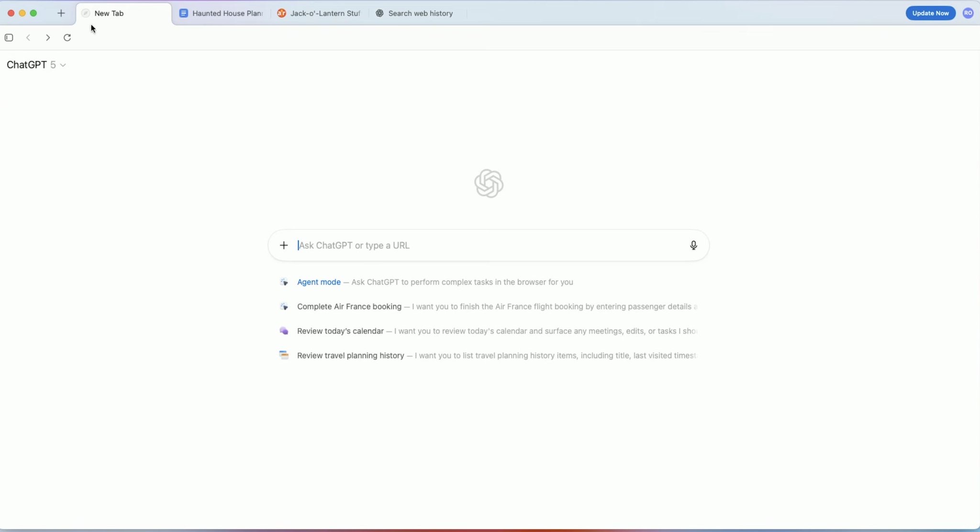980x532 pixels.
Task: Click the Agent mode suggestion link
Action: (319, 282)
